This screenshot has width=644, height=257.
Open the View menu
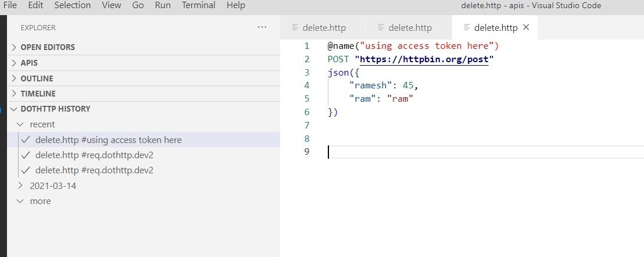click(x=111, y=5)
